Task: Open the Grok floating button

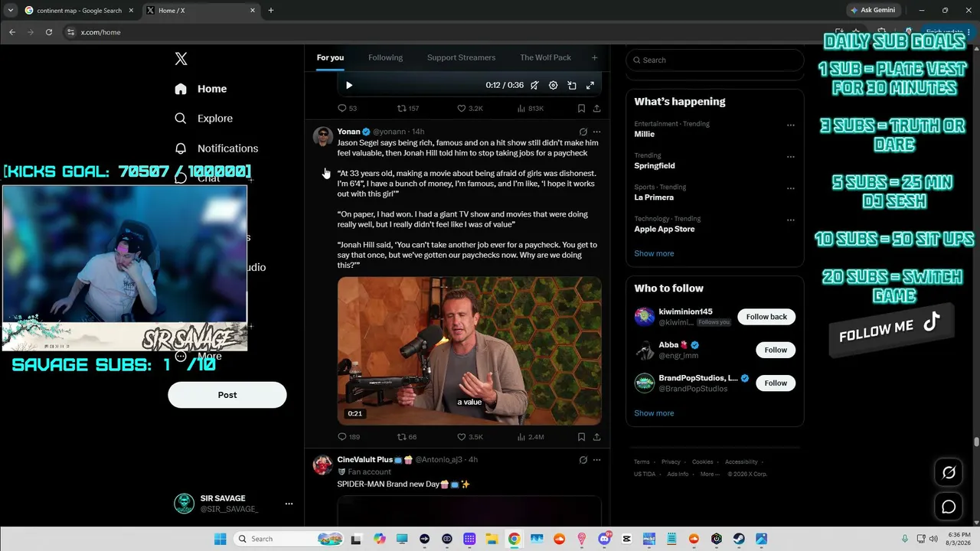Action: pyautogui.click(x=949, y=473)
